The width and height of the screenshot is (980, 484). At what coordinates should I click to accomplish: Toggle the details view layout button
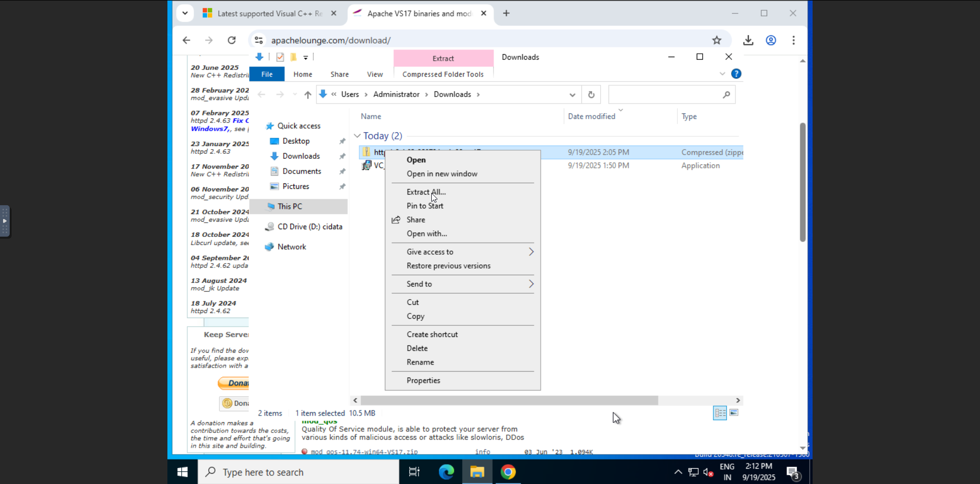click(720, 413)
